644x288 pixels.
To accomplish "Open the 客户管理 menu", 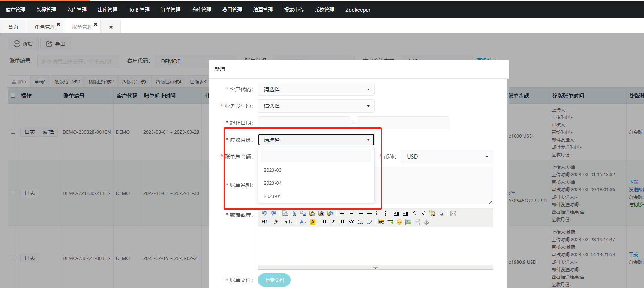I will coord(15,10).
